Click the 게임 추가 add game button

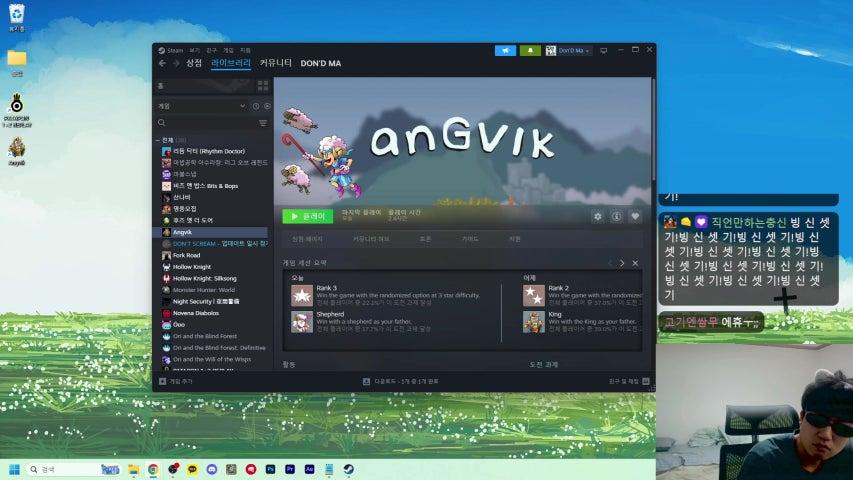pos(176,381)
